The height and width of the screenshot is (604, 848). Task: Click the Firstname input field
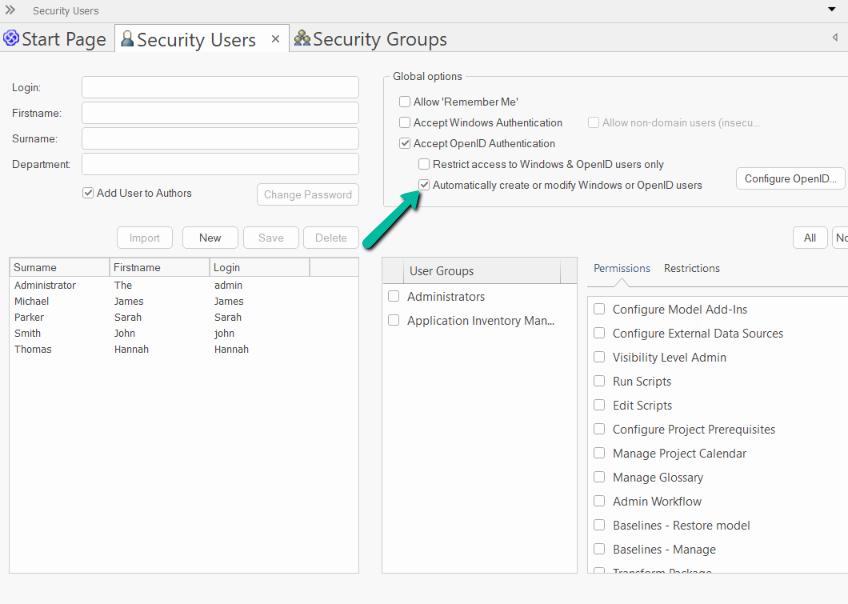pos(220,113)
